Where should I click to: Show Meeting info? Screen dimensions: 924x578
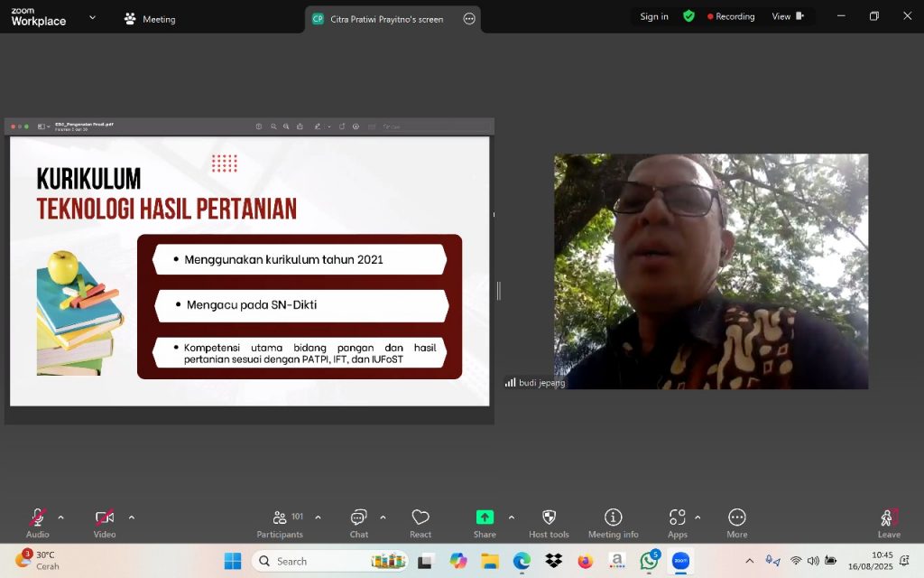pos(613,523)
